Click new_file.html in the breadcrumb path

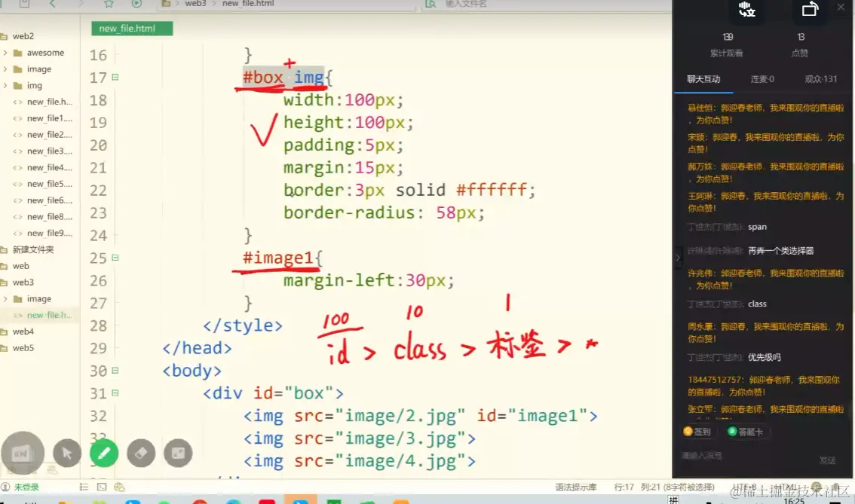pyautogui.click(x=248, y=3)
